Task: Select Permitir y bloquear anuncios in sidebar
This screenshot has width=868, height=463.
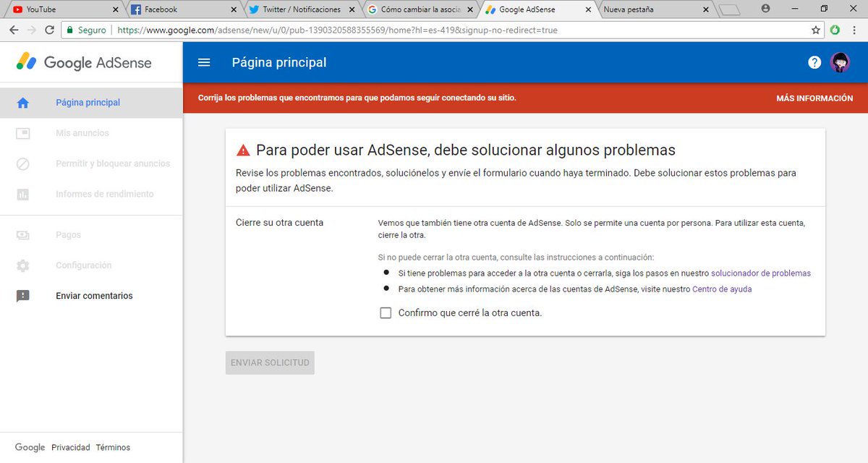Action: (91, 163)
